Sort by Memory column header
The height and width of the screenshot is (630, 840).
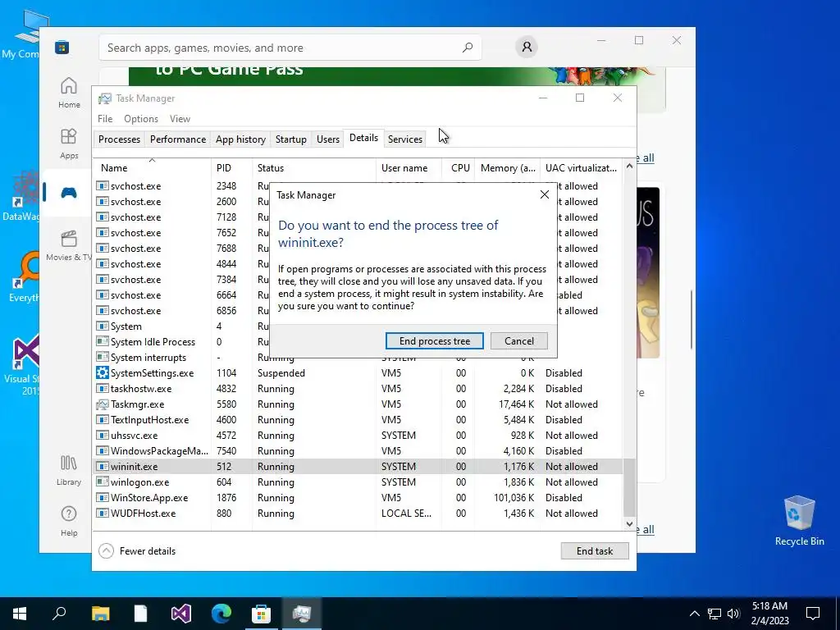click(507, 167)
